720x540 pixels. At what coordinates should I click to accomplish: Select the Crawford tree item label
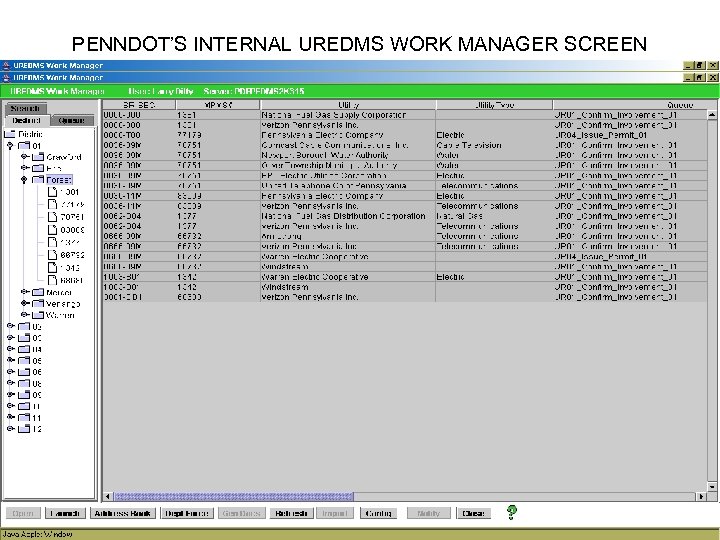(64, 157)
